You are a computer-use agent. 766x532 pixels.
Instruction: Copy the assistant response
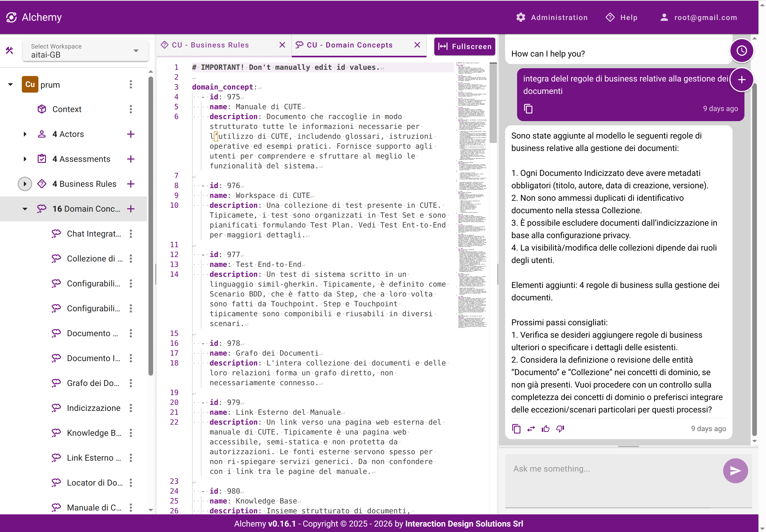click(x=516, y=429)
